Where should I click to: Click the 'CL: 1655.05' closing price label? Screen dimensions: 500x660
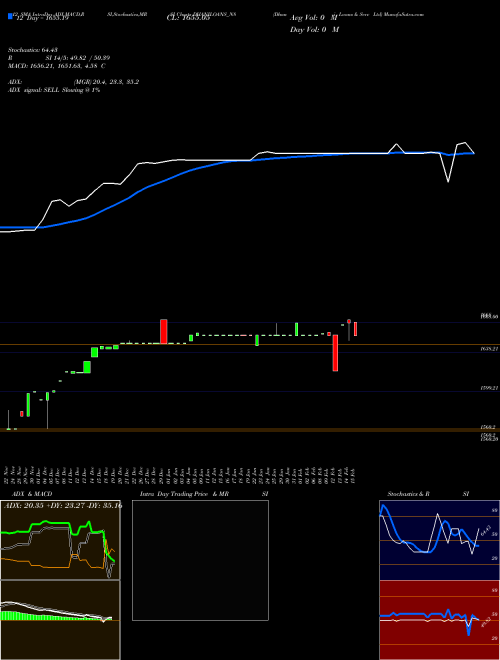pyautogui.click(x=188, y=19)
